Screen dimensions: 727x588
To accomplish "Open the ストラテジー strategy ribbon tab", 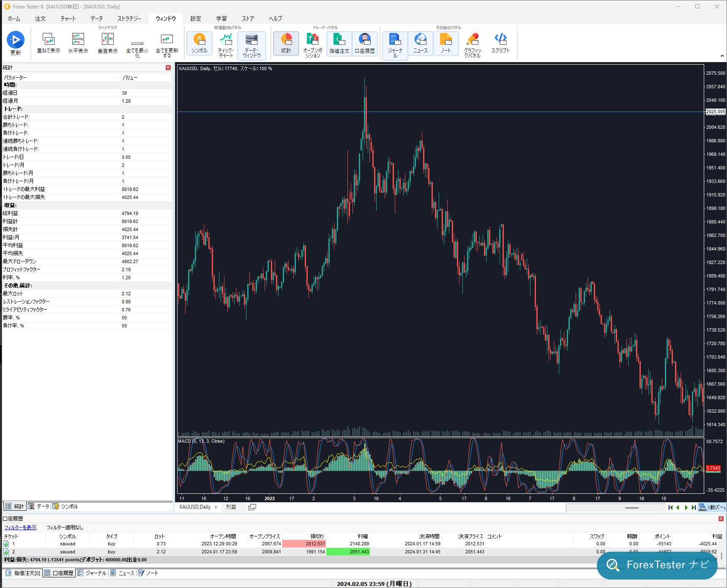I will pos(129,19).
